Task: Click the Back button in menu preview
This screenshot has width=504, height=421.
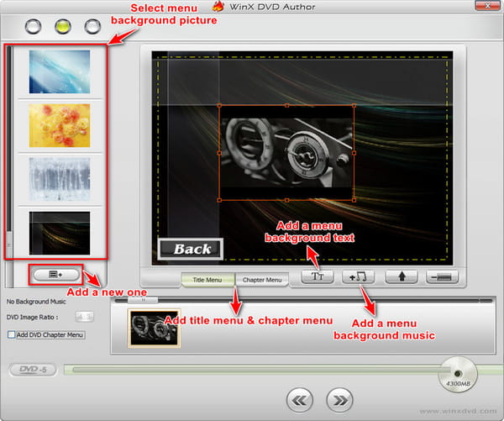Action: tap(191, 249)
